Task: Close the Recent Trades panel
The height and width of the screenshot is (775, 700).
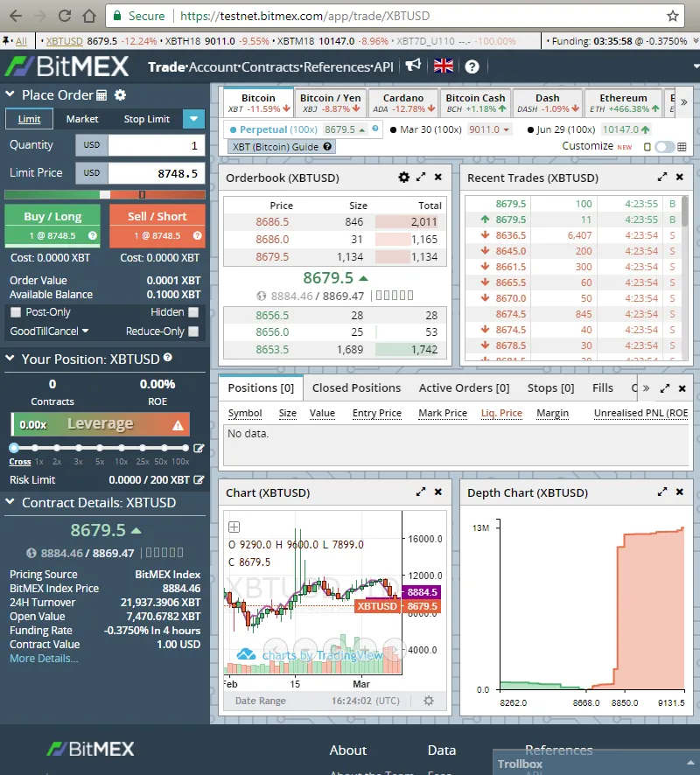Action: coord(680,177)
